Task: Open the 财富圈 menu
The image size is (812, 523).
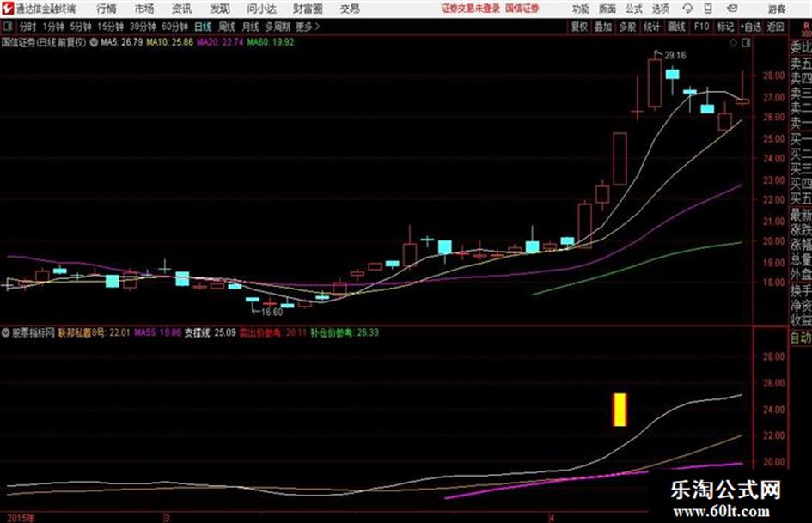Action: pos(308,9)
